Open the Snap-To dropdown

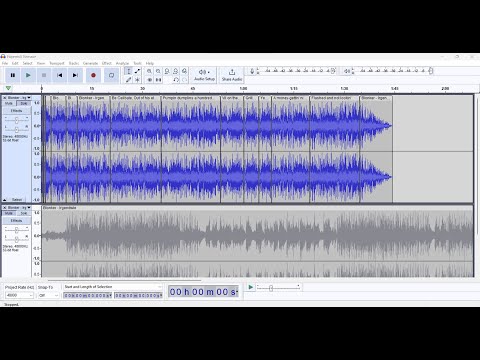click(48, 295)
